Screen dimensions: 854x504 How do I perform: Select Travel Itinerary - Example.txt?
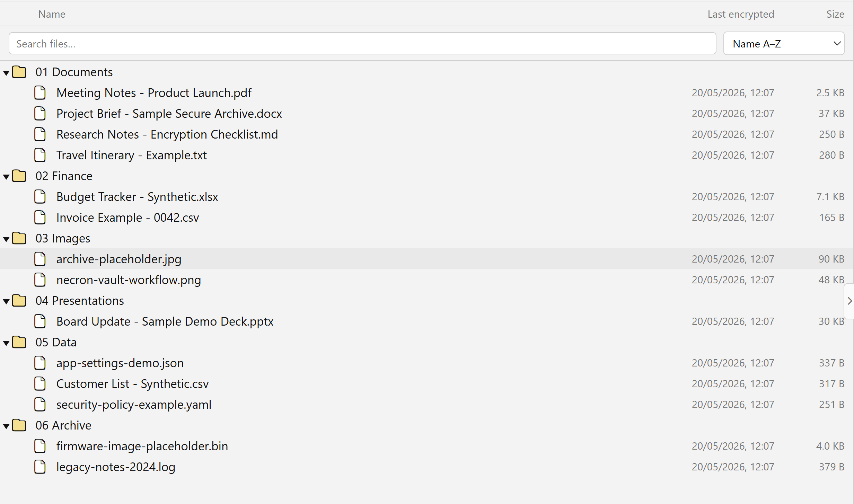[x=131, y=155]
